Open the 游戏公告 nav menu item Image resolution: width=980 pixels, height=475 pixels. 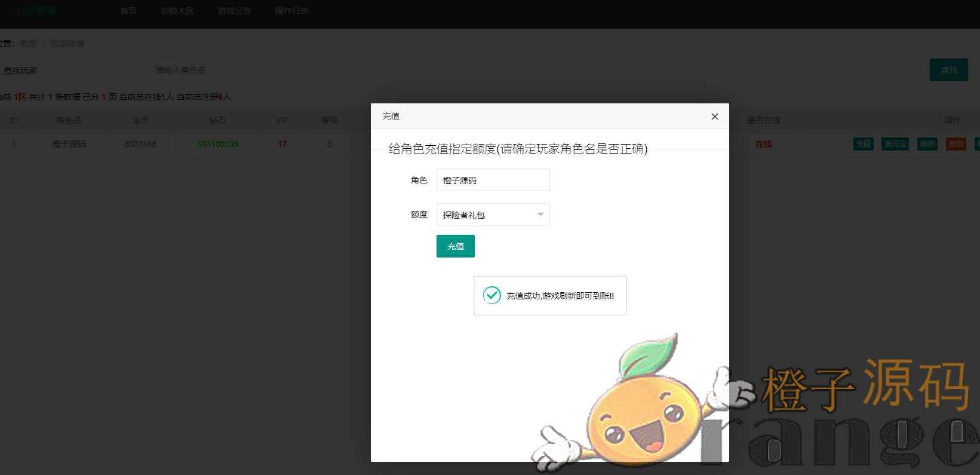click(234, 11)
